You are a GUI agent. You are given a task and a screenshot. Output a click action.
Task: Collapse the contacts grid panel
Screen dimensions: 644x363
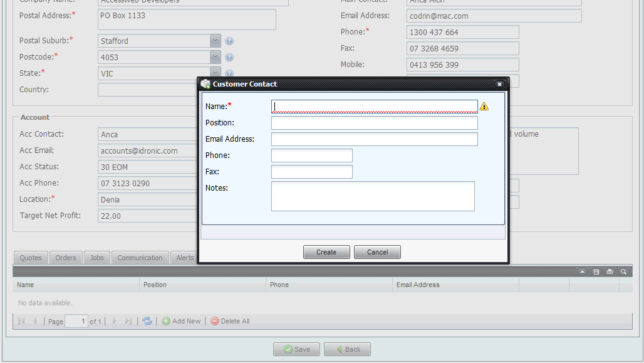coord(582,271)
